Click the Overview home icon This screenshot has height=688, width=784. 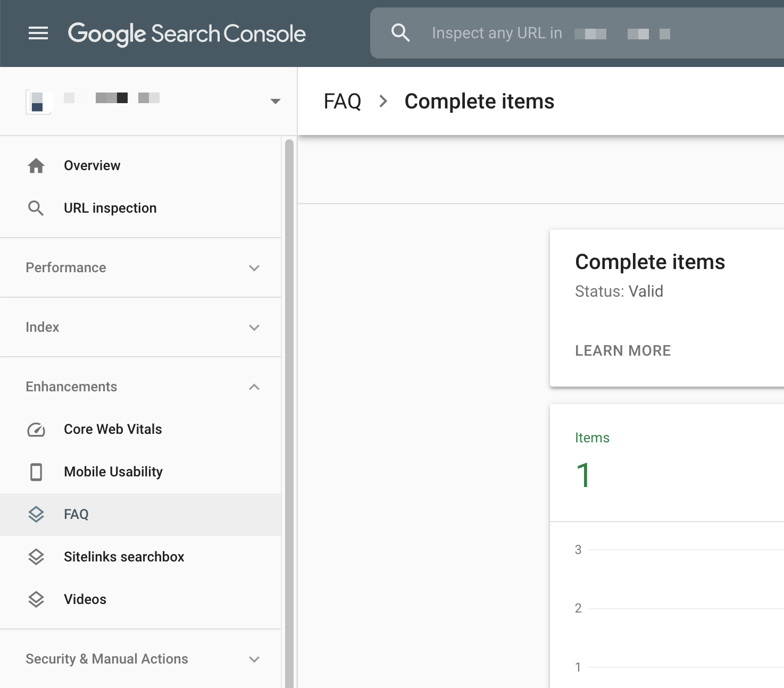point(36,166)
